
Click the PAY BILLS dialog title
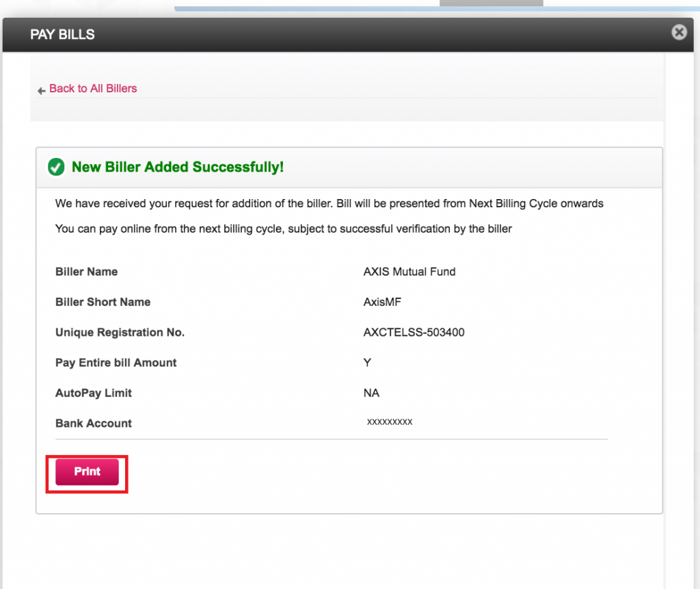(x=62, y=34)
